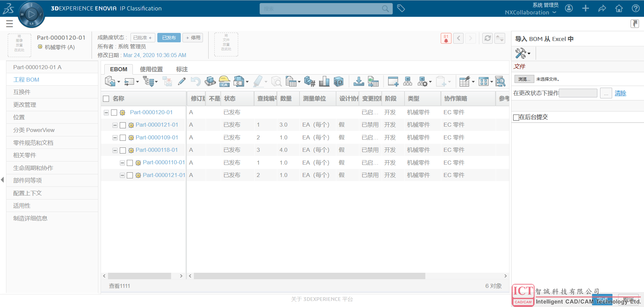Collapse the root Part-0000120-01 tree node

(x=106, y=113)
